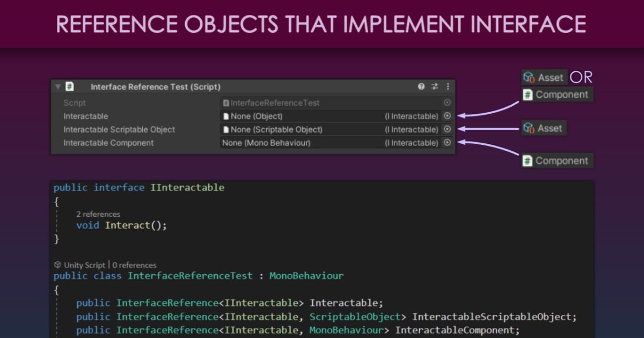Click the script icon inside the InterfaceReferenceTest field
The image size is (644, 338).
tap(225, 102)
